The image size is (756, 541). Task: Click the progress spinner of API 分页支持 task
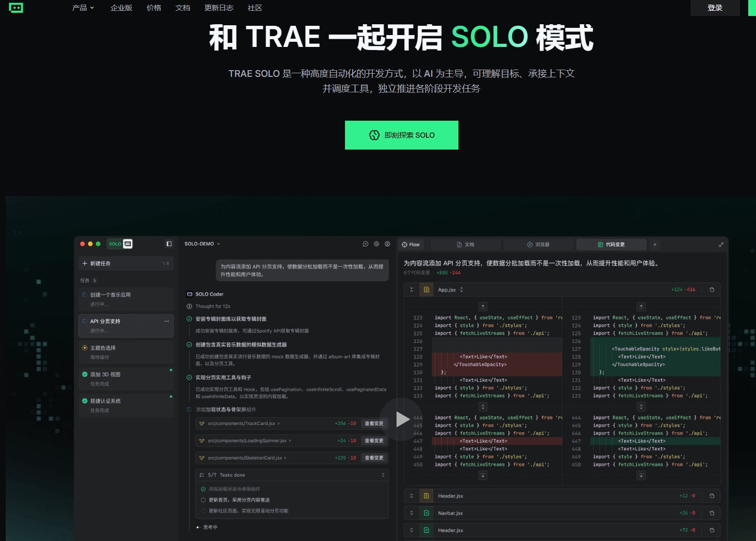tap(84, 321)
